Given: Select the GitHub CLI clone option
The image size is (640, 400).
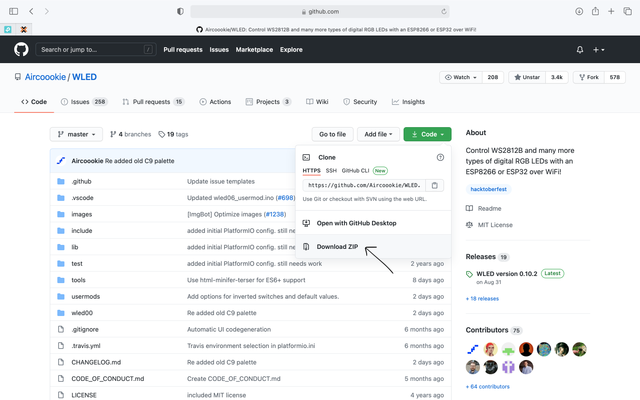Looking at the screenshot, I should (355, 171).
